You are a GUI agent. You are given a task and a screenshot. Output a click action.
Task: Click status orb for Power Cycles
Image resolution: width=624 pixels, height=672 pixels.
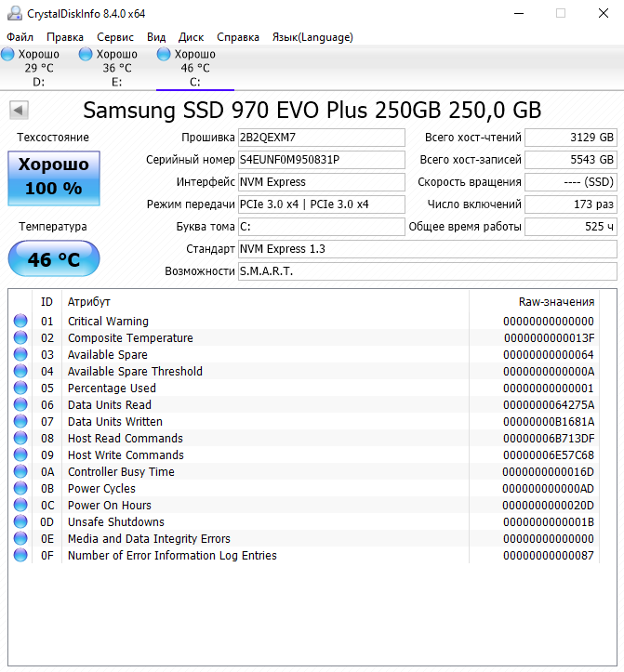(x=20, y=488)
